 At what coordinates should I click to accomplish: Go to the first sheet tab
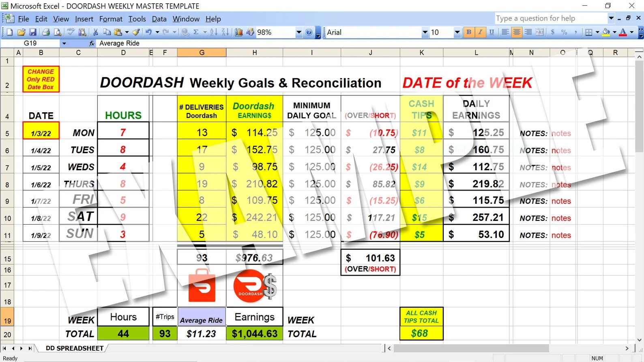[5, 348]
